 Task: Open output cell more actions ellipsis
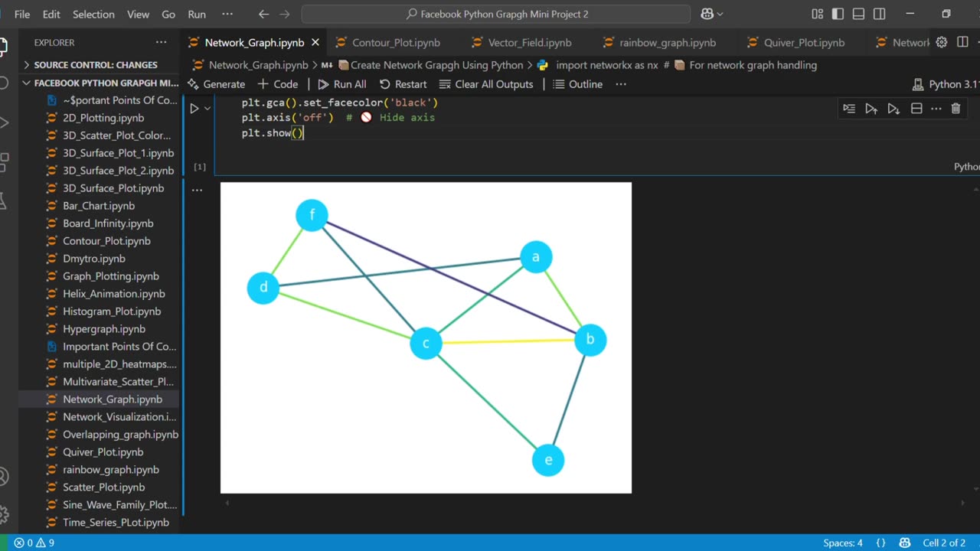point(197,189)
